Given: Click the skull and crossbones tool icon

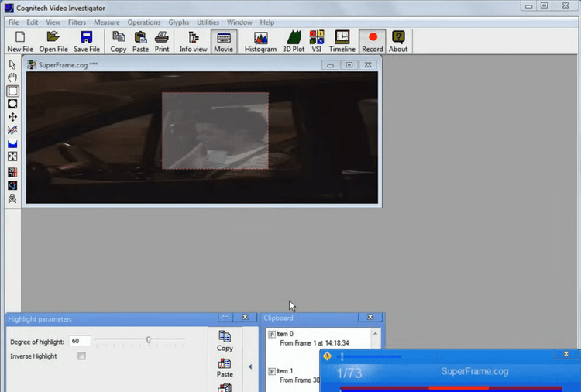Looking at the screenshot, I should [x=12, y=199].
